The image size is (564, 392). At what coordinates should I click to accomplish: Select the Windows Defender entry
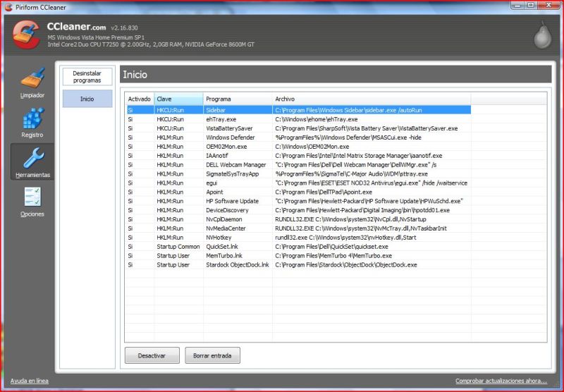pos(298,137)
